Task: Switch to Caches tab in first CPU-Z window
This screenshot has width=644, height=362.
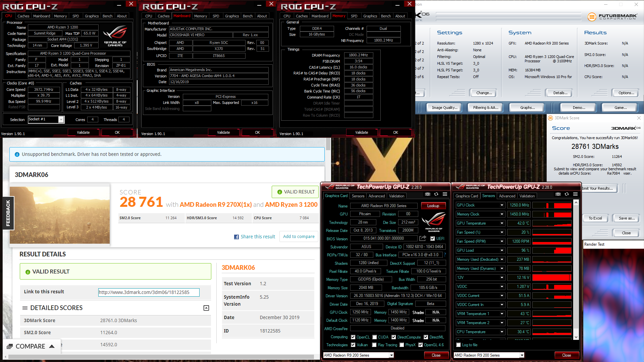Action: tap(23, 16)
